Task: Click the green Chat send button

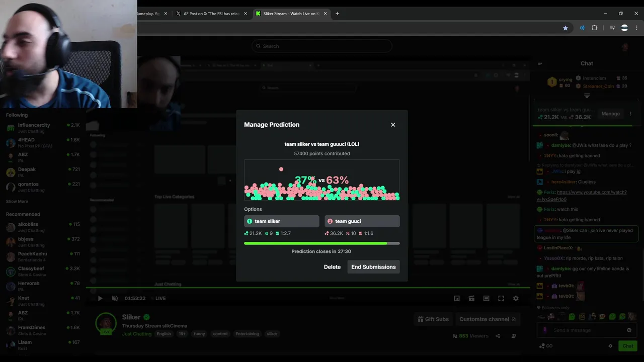Action: [627, 346]
